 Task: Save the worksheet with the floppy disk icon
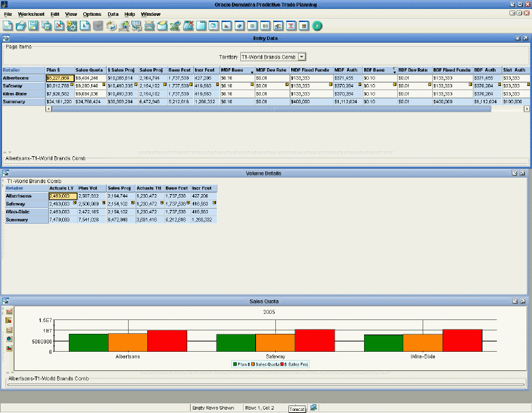(x=33, y=25)
